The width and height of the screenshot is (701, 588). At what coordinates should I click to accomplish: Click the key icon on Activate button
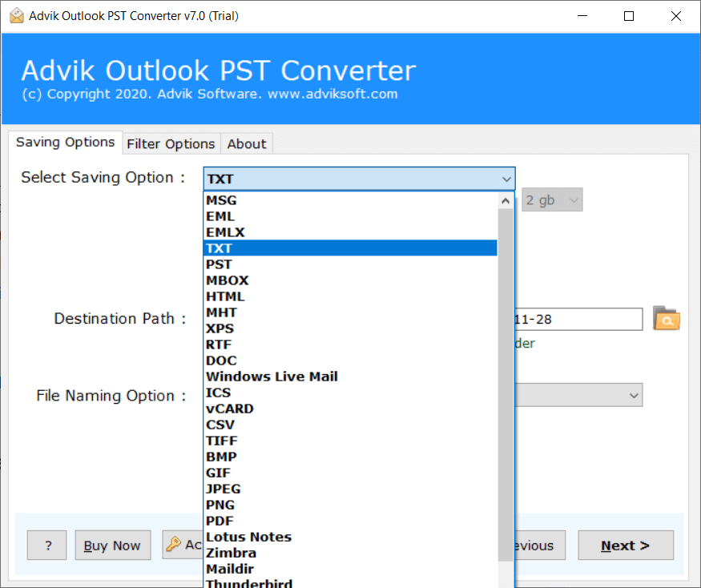[x=174, y=544]
